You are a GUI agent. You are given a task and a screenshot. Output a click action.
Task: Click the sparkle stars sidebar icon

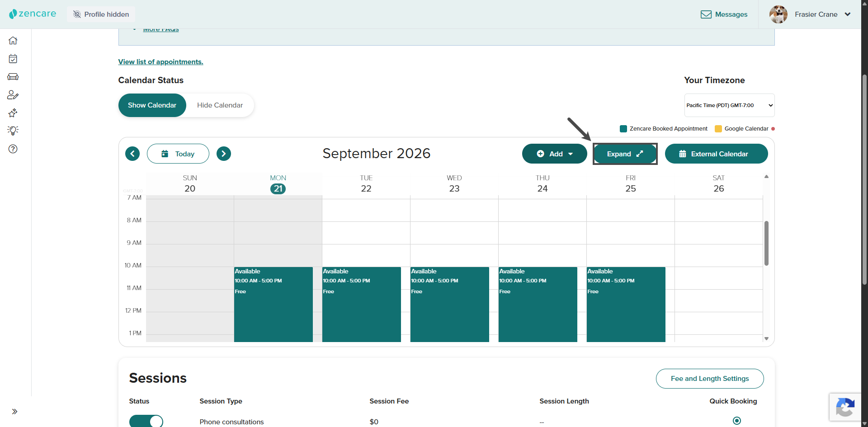pos(13,113)
